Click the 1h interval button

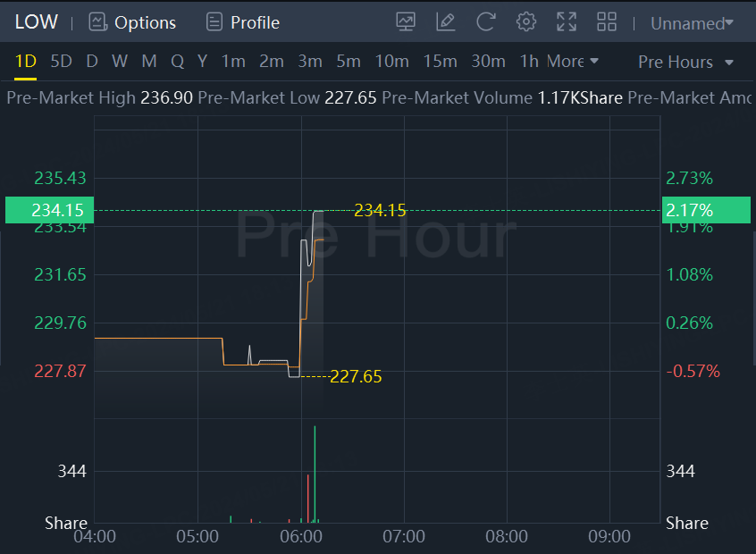click(x=529, y=62)
